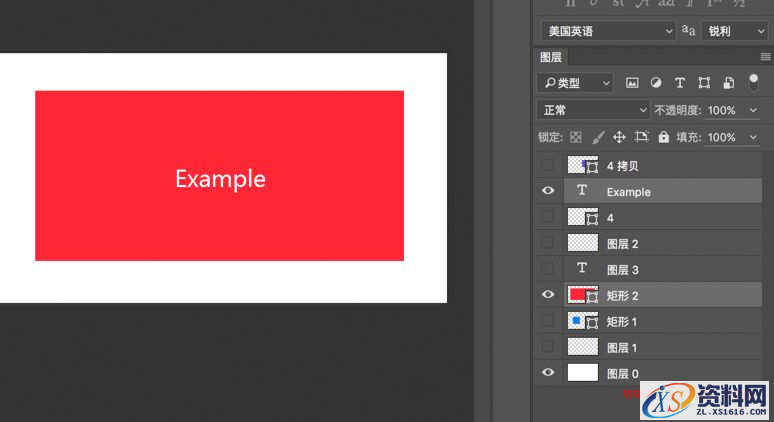Open the 美国英语 language dropdown
Screen dimensions: 774x422
coord(608,31)
